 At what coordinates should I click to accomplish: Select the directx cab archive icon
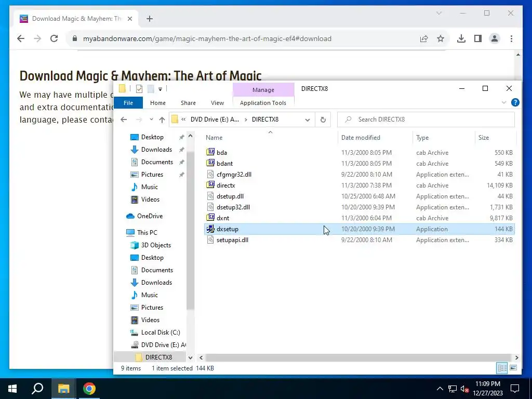[x=210, y=185]
